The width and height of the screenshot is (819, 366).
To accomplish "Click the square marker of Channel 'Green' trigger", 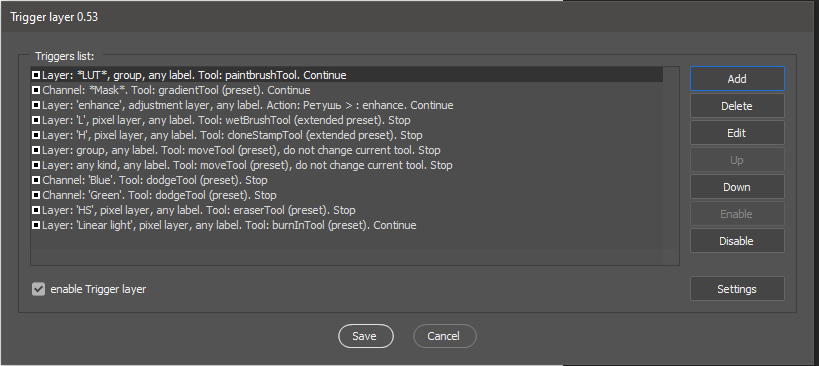I will pyautogui.click(x=36, y=195).
